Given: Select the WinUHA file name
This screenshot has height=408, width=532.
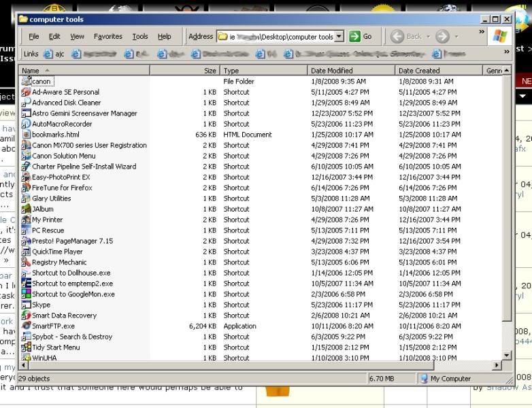Looking at the screenshot, I should coord(44,358).
